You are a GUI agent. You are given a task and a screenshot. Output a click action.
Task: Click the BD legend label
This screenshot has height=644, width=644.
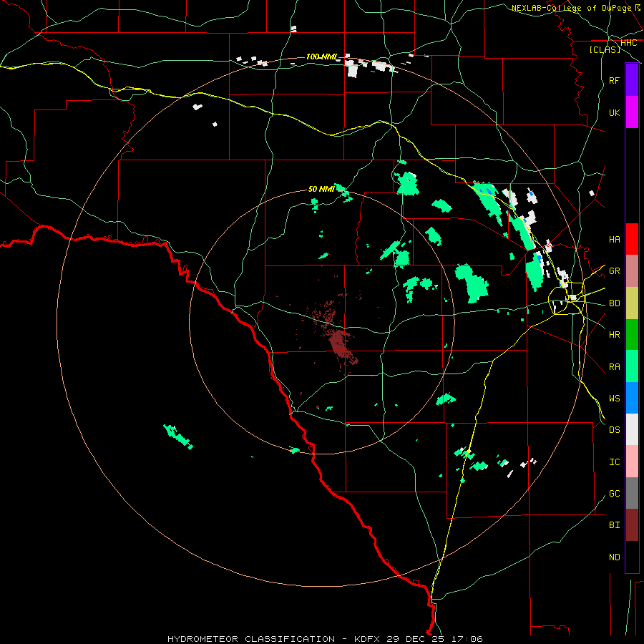tap(614, 303)
